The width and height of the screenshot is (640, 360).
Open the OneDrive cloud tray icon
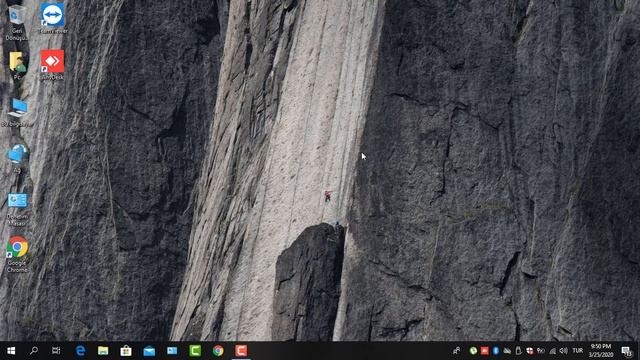point(507,351)
